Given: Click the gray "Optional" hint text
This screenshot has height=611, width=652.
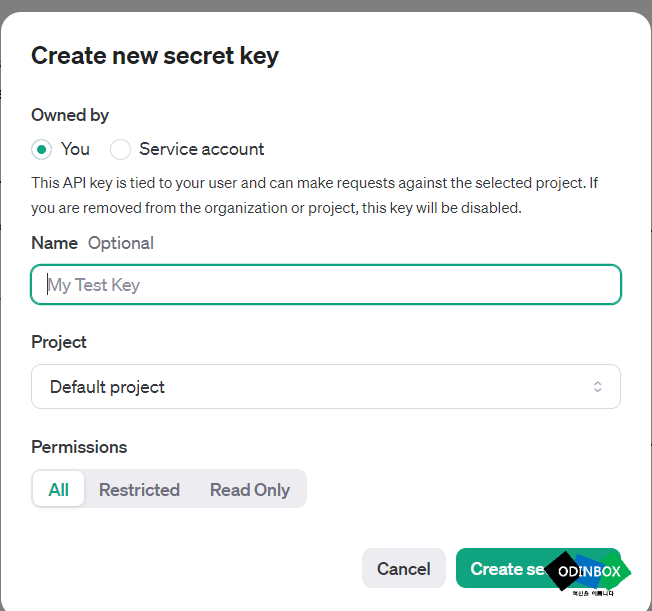Looking at the screenshot, I should (121, 243).
